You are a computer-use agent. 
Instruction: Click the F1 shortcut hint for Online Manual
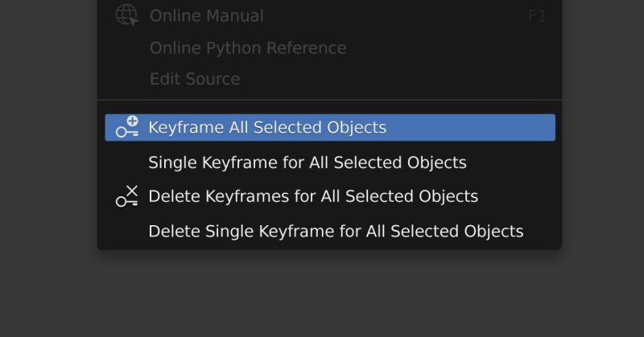click(537, 16)
